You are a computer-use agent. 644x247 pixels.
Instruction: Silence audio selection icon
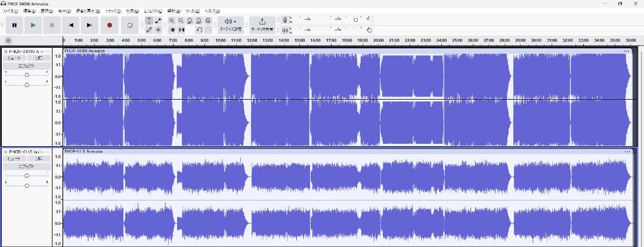(x=181, y=30)
